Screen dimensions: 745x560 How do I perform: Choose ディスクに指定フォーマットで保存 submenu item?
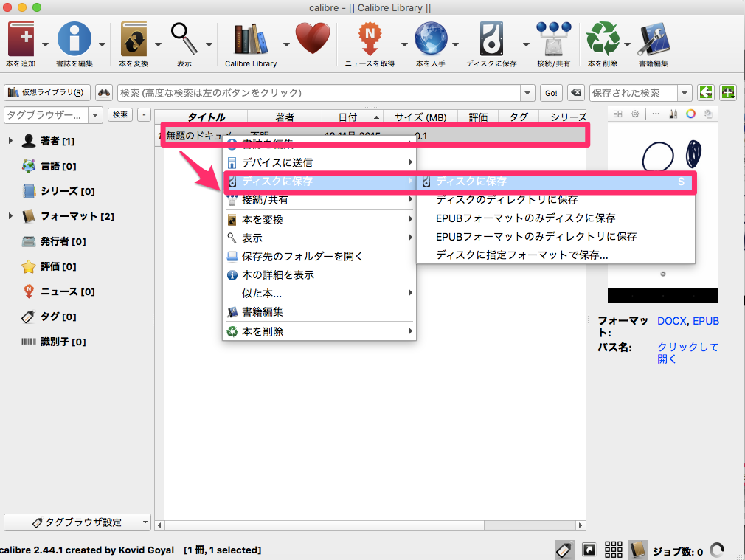pos(555,255)
